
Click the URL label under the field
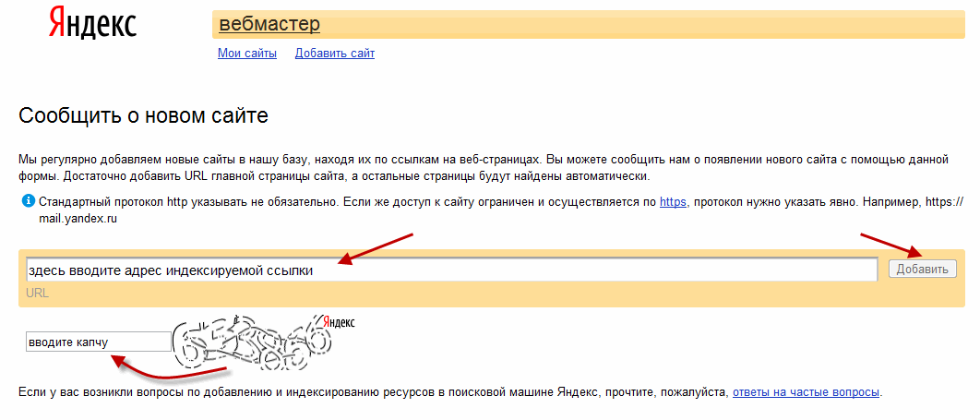(x=38, y=293)
